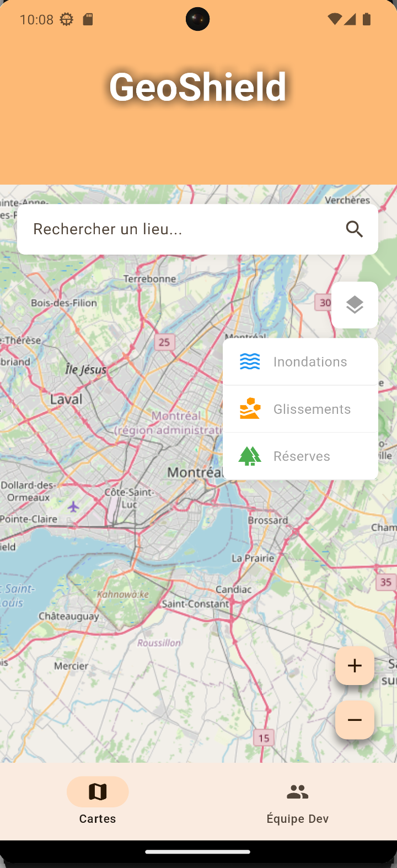397x868 pixels.
Task: Click the Laval label on the map
Action: (x=66, y=399)
